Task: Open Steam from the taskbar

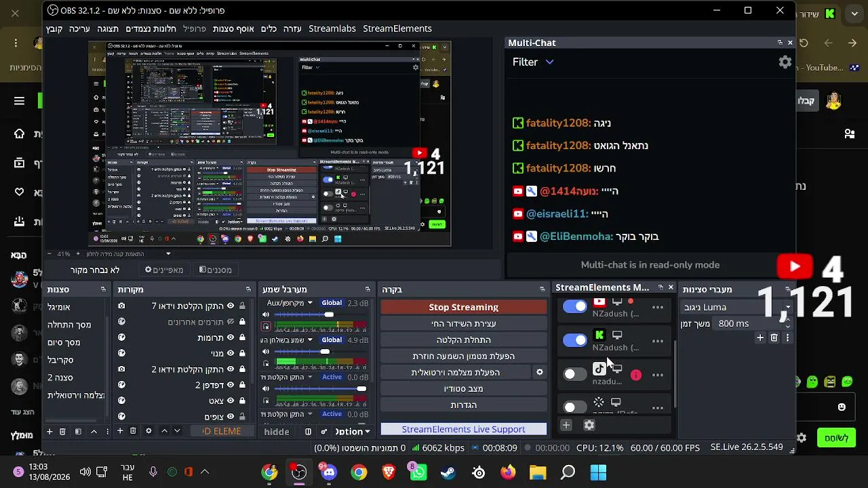Action: point(448,472)
